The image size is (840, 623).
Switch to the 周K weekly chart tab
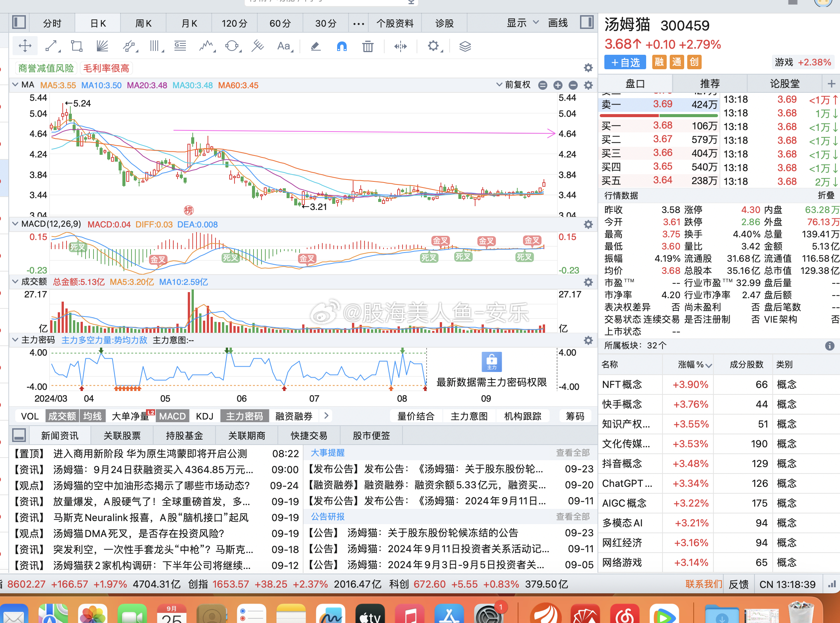[143, 23]
